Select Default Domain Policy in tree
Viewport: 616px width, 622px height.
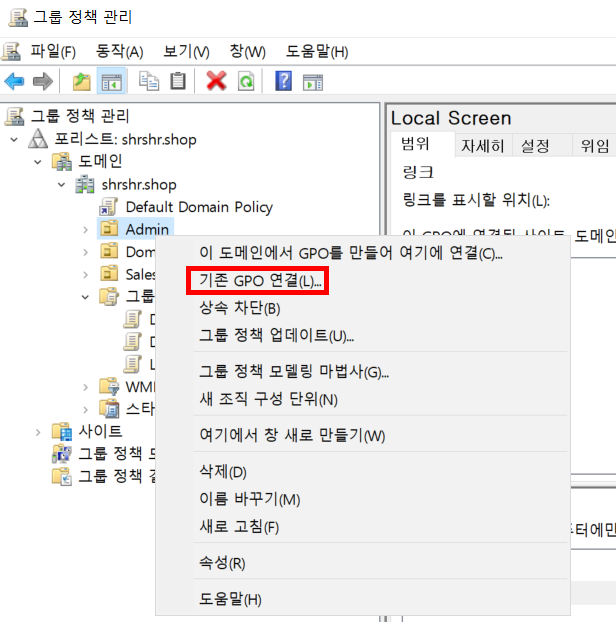coord(199,207)
